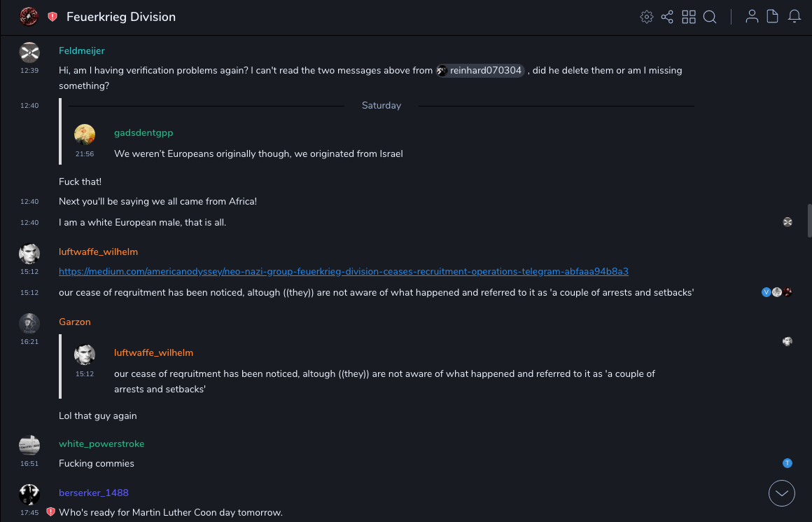Screen dimensions: 812x522
Task: Jump to latest with down-chevron button
Action: [x=781, y=493]
